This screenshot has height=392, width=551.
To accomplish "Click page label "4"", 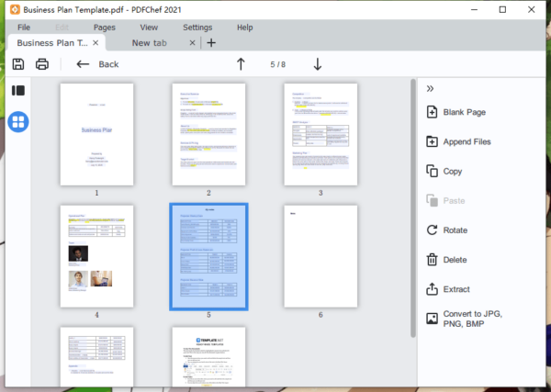I will click(96, 315).
